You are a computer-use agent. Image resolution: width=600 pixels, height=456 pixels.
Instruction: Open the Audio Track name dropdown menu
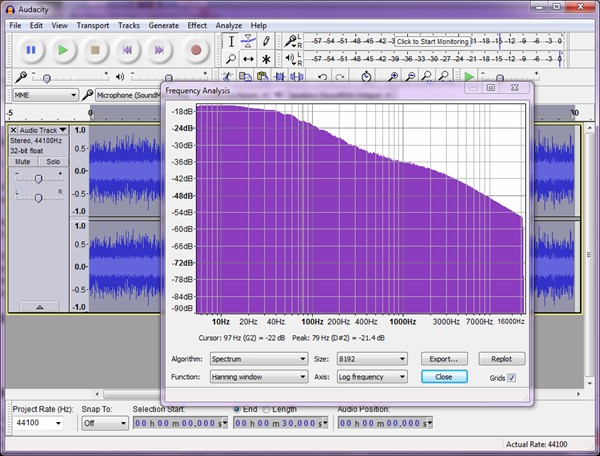coord(43,130)
